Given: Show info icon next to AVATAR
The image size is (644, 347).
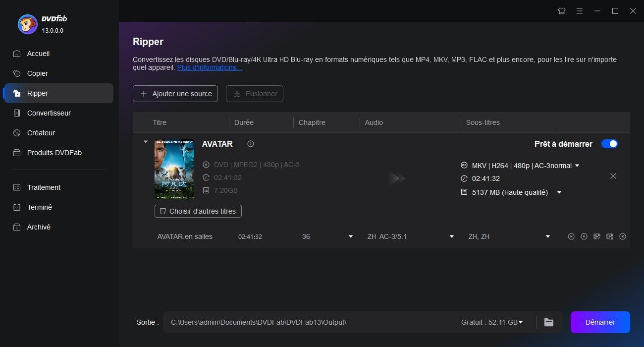Looking at the screenshot, I should point(251,144).
